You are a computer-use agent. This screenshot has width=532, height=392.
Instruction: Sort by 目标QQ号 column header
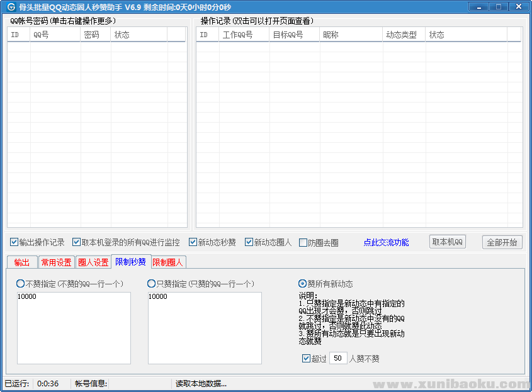tap(294, 35)
